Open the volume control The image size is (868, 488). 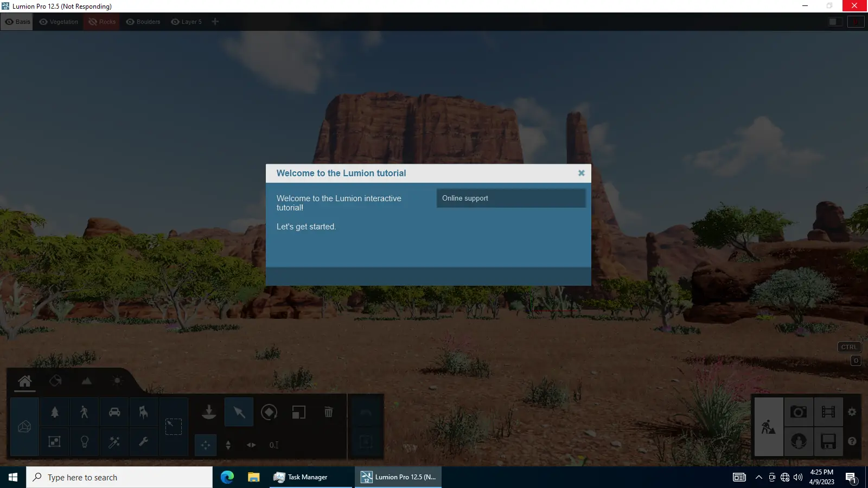click(x=798, y=477)
